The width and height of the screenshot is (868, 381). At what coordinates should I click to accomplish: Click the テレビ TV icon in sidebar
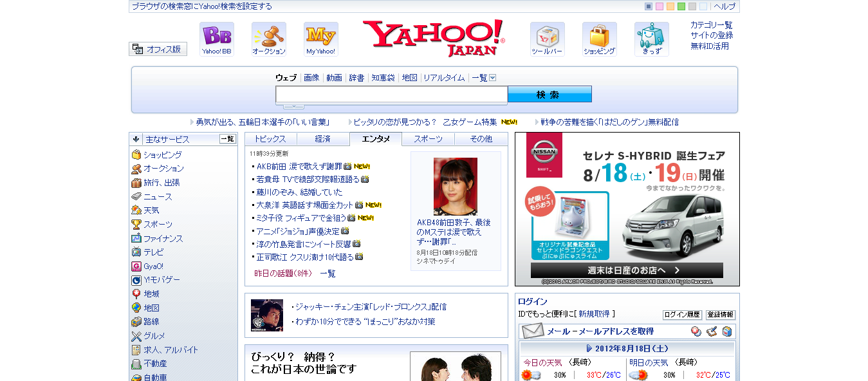(x=136, y=252)
